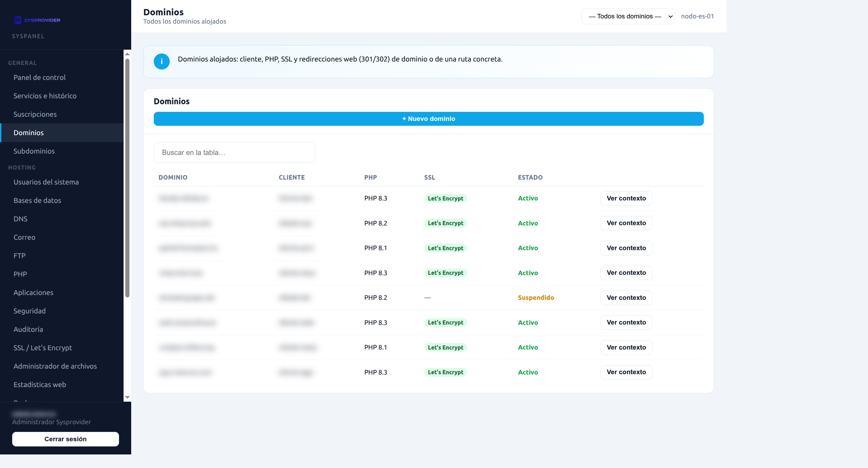Screen dimensions: 868x468
Task: Click the CLIENTE column header
Action: coord(292,177)
